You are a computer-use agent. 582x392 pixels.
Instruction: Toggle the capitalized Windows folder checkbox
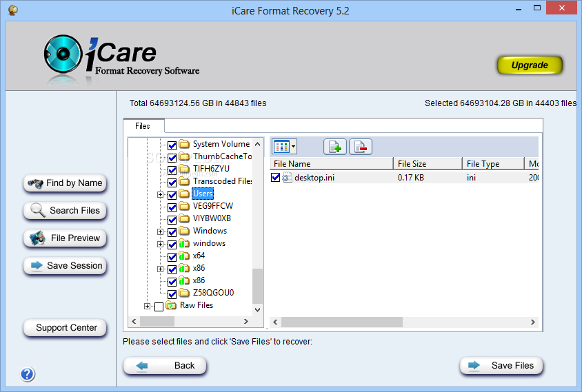coord(172,232)
